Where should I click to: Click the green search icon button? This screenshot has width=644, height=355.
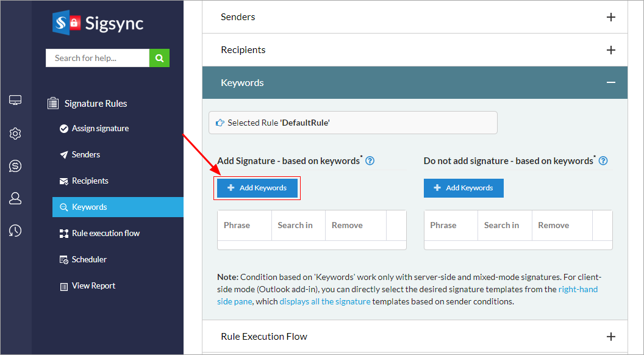[159, 58]
